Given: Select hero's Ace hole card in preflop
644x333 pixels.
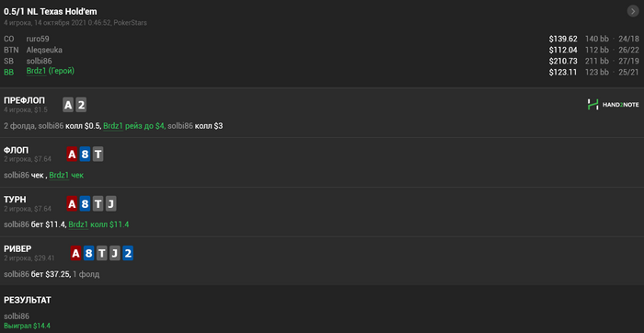Looking at the screenshot, I should point(68,106).
